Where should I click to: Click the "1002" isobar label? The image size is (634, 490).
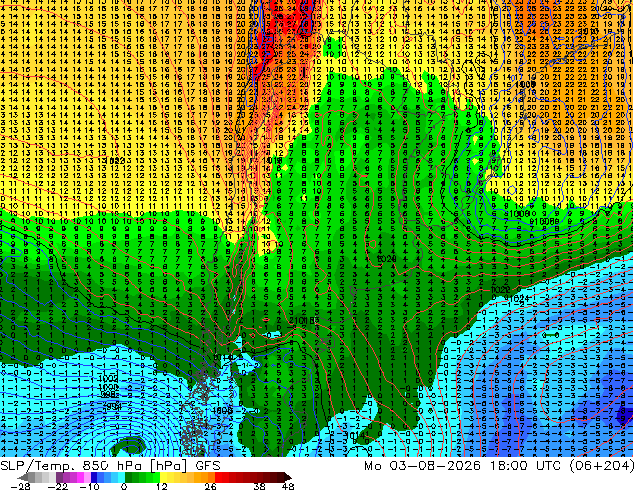[x=108, y=378]
